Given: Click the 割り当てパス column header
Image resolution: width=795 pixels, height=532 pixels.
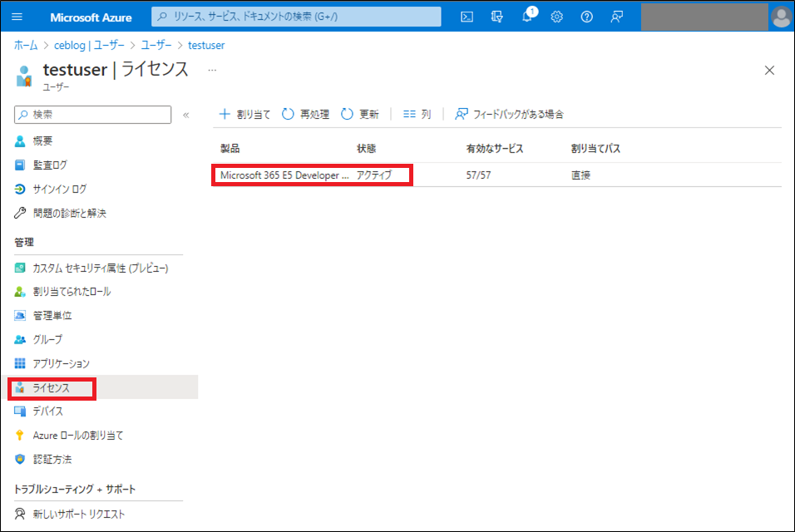Looking at the screenshot, I should (x=595, y=149).
